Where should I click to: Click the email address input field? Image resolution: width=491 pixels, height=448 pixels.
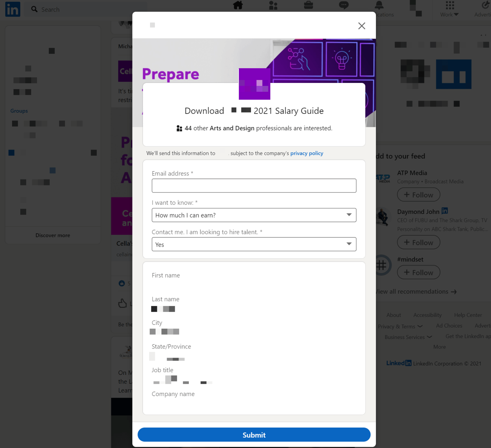tap(254, 185)
